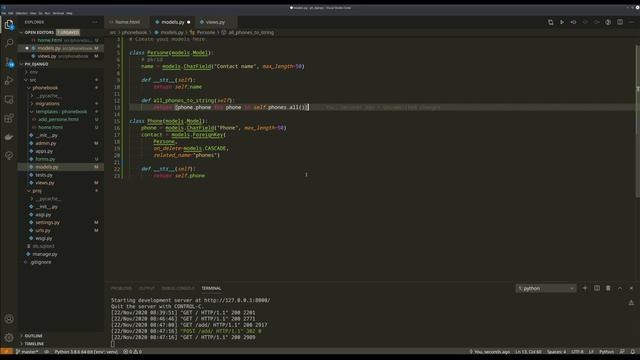
Task: Click the feedback icon in status bar
Action: (x=622, y=352)
